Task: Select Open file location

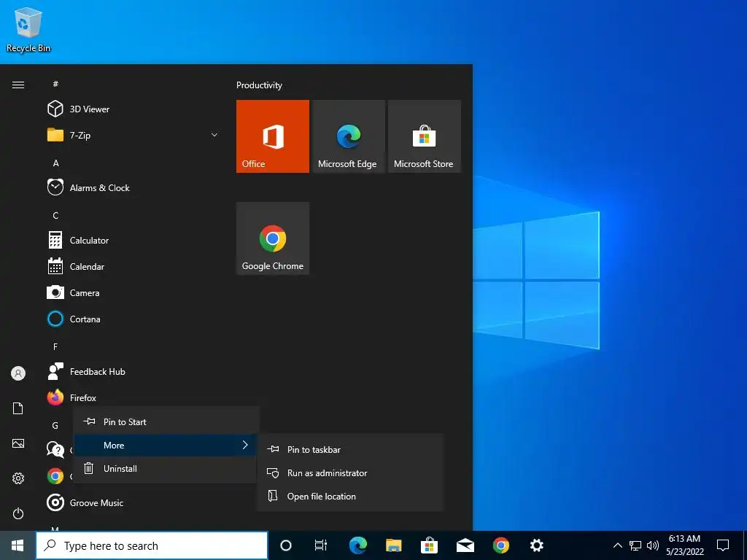Action: click(x=350, y=496)
